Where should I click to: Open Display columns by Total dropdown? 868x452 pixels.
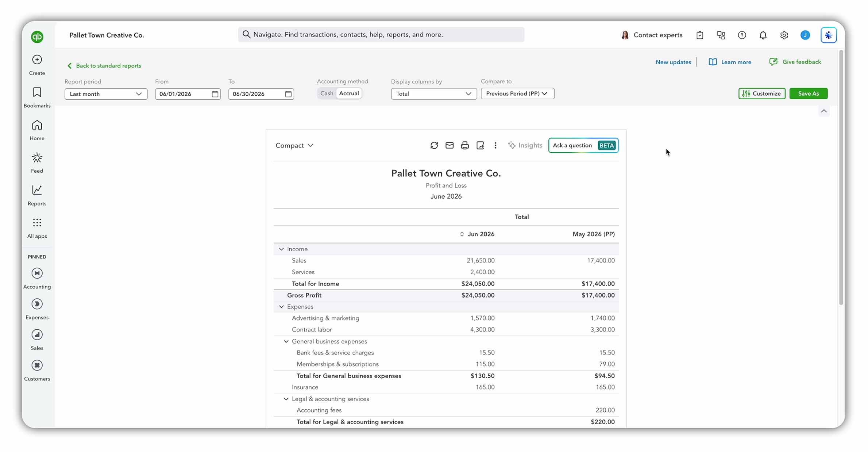[434, 94]
